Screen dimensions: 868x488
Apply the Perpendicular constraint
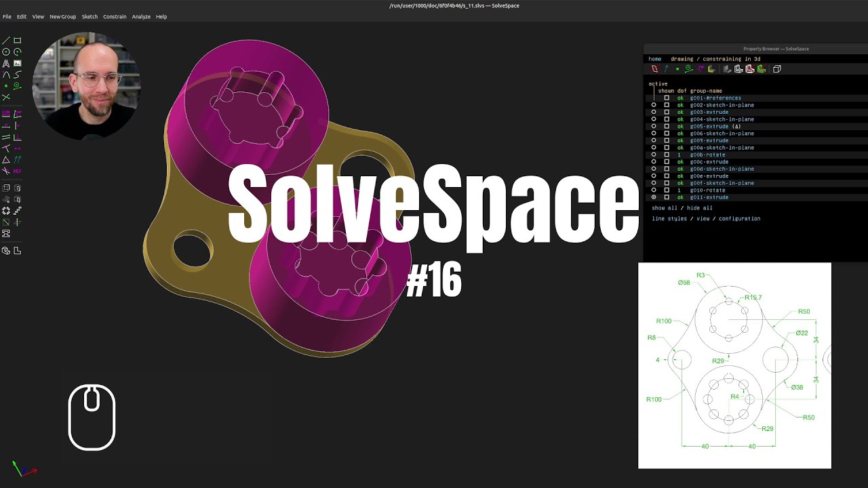point(18,137)
